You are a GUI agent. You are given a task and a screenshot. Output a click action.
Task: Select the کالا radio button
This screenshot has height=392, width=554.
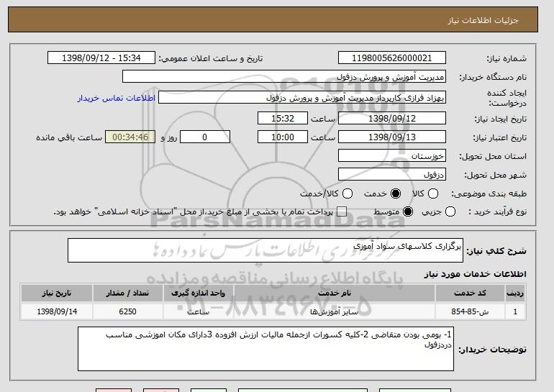433,193
